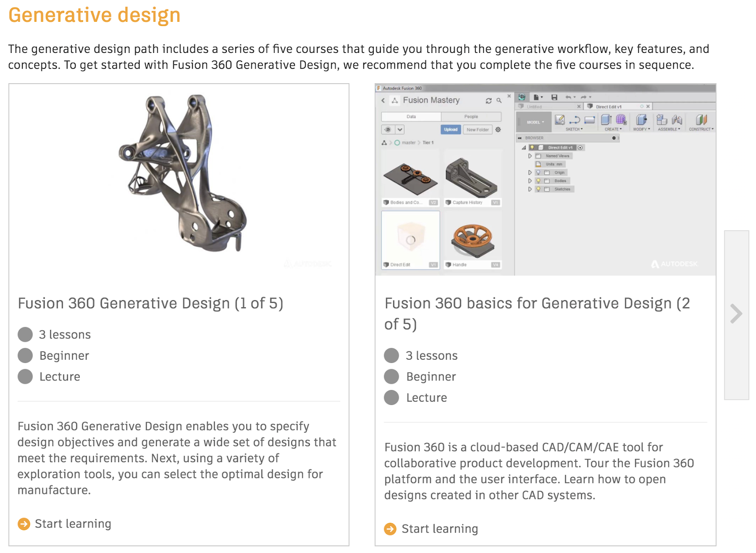Screen dimensions: 756x553
Task: Expand the Named Views tree node
Action: 530,156
